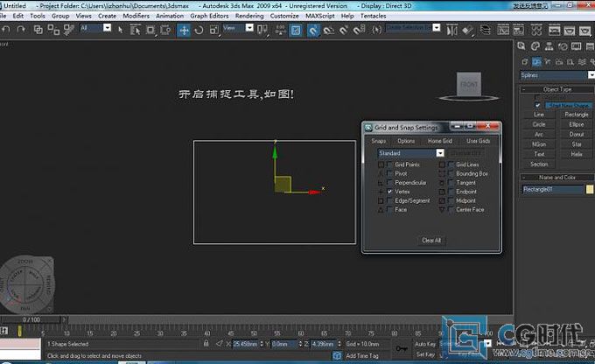This screenshot has height=364, width=595.
Task: Toggle the Angle Snap icon
Action: click(329, 30)
